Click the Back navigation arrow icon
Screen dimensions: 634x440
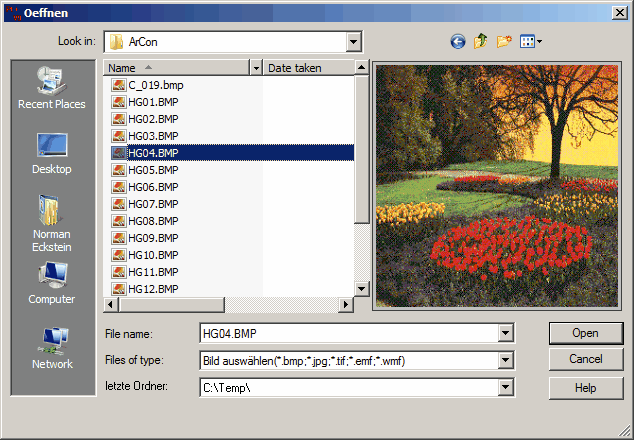(x=458, y=41)
